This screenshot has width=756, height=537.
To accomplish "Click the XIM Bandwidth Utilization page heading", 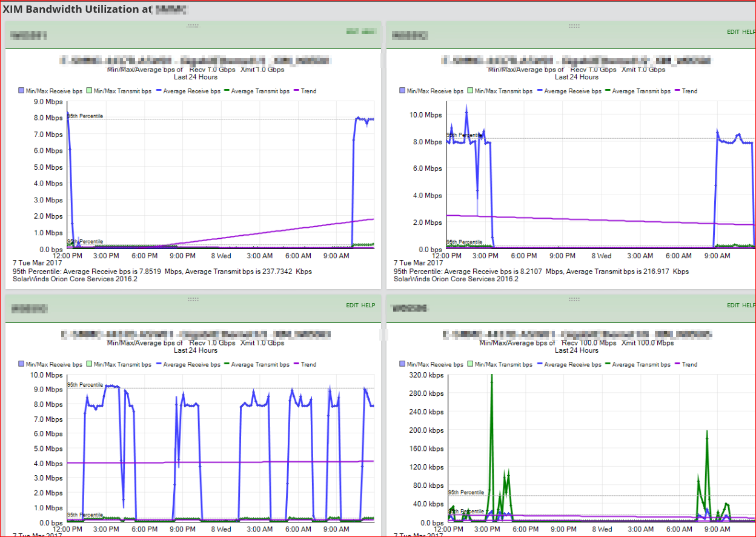I will coord(94,9).
